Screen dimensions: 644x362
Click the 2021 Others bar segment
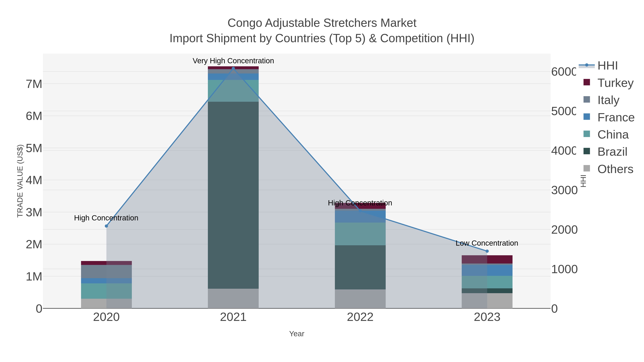[x=233, y=299]
